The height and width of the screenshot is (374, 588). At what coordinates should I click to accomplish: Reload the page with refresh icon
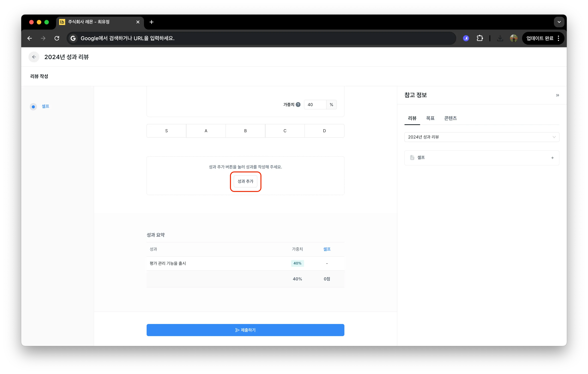coord(57,38)
